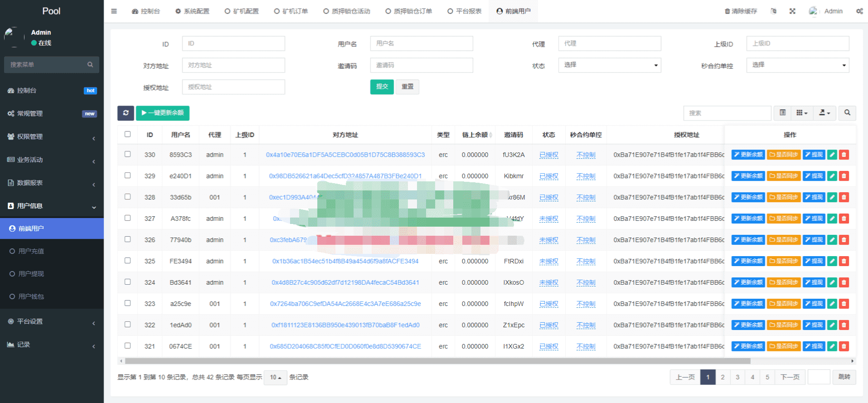
Task: Click green edit icon for row 330
Action: coord(832,155)
